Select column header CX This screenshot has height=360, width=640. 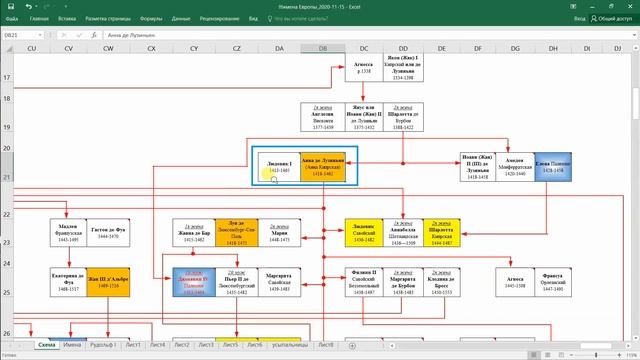click(x=151, y=49)
